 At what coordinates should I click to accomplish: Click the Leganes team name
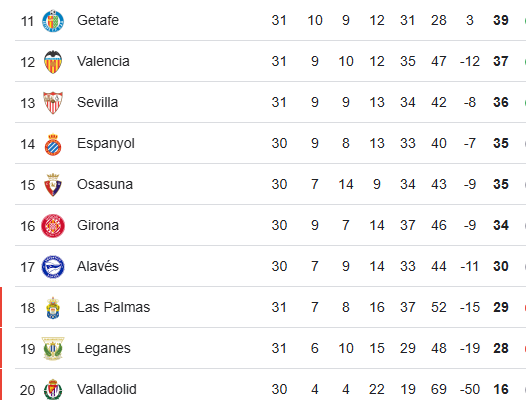(104, 349)
